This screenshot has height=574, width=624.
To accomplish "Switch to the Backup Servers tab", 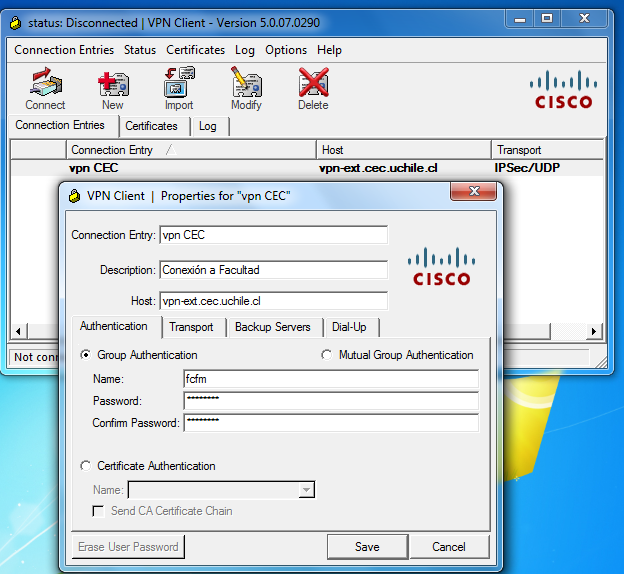I will tap(276, 328).
